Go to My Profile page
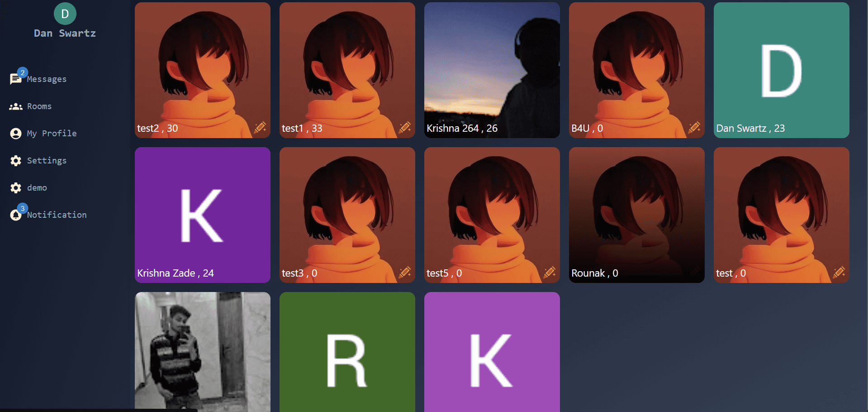This screenshot has height=412, width=868. pyautogui.click(x=52, y=134)
